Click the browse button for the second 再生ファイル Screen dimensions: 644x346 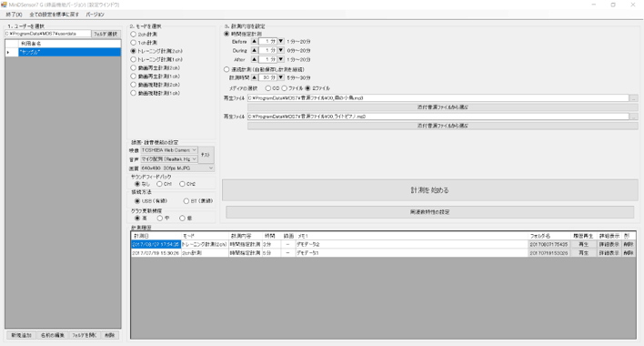634,117
